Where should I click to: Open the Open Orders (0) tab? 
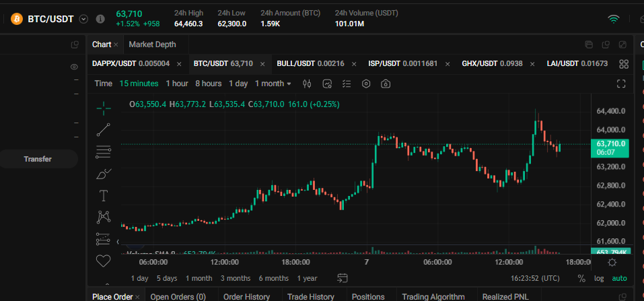[x=178, y=296]
